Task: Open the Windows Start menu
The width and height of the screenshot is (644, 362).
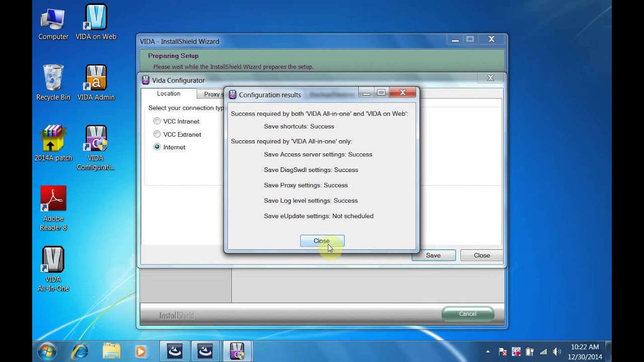Action: click(x=47, y=351)
